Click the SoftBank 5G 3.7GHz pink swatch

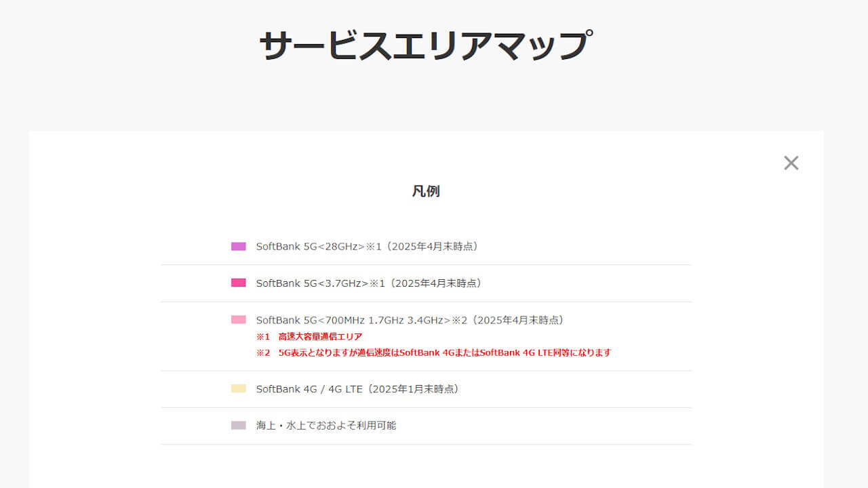click(238, 283)
